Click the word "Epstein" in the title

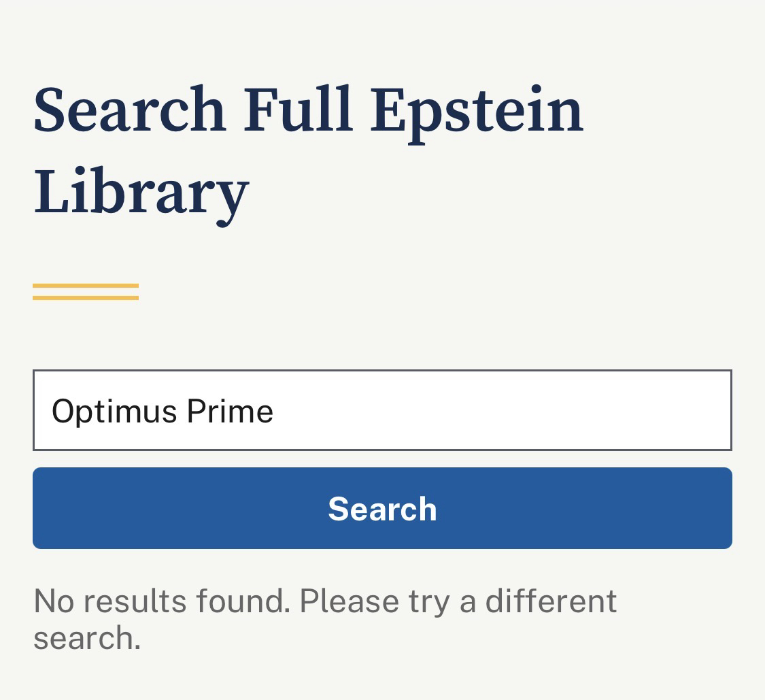[477, 110]
